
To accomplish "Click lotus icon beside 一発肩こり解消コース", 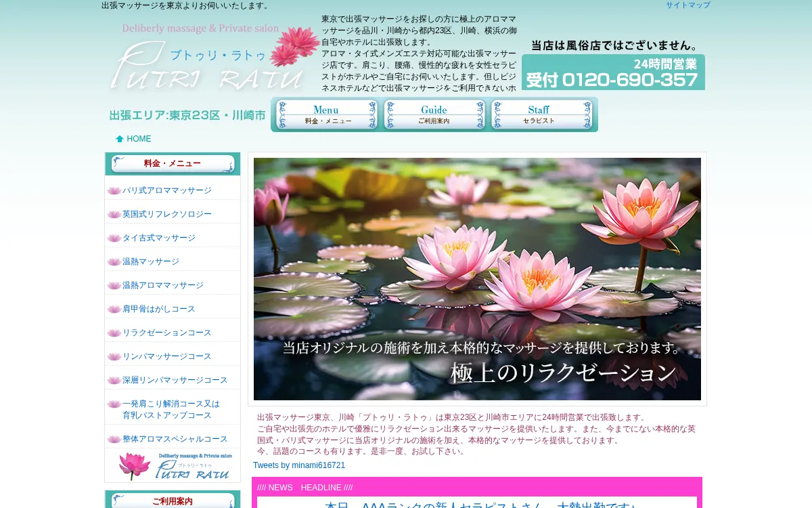I will point(114,404).
